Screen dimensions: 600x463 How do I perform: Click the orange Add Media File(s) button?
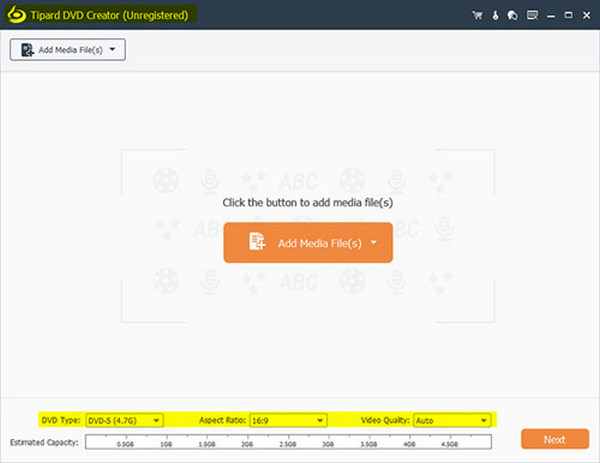tap(308, 243)
